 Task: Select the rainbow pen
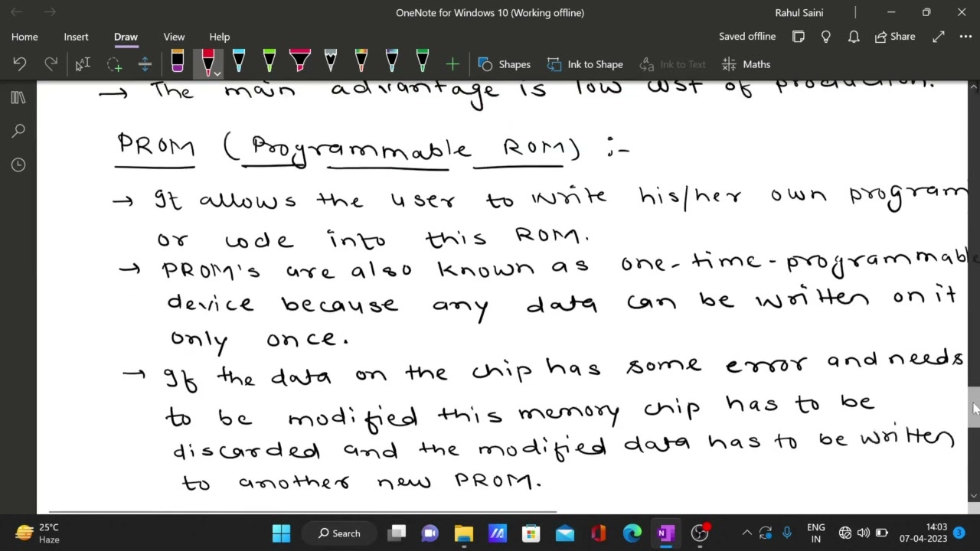361,63
